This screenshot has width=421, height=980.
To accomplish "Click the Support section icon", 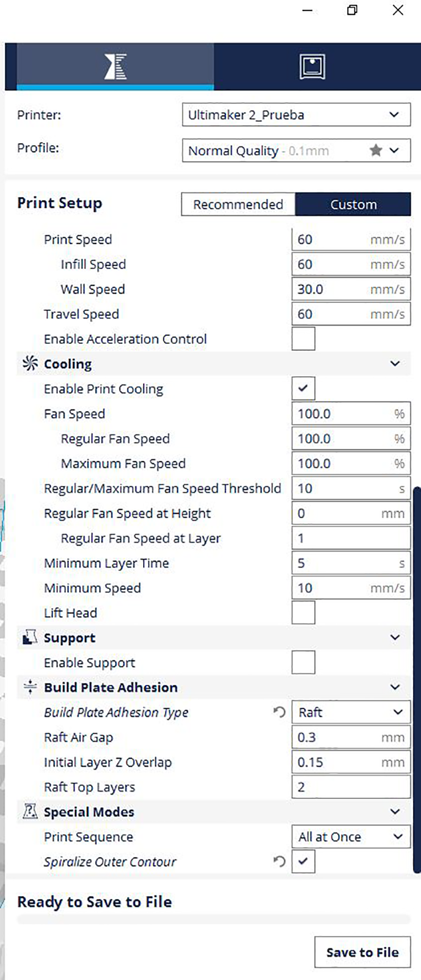I will tap(30, 638).
